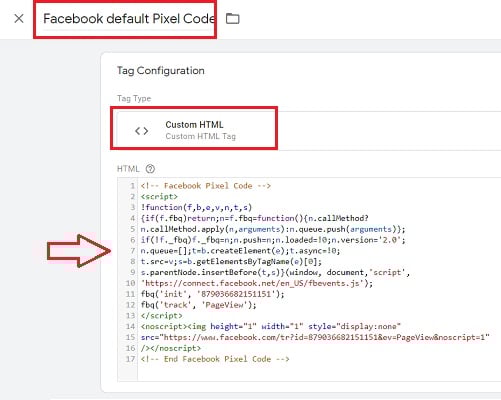Click the t.src=v code on line 8

[x=231, y=262]
